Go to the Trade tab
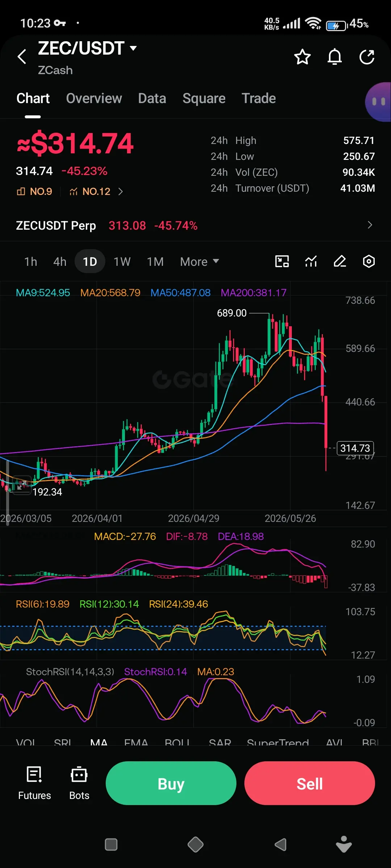Screen dimensions: 391x868 [x=258, y=98]
